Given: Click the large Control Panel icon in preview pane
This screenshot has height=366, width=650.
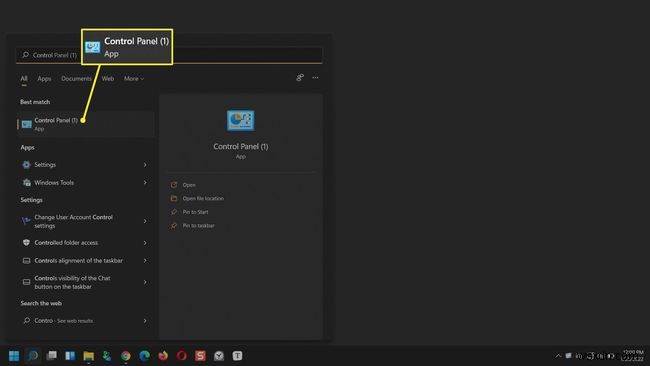Looking at the screenshot, I should 240,121.
